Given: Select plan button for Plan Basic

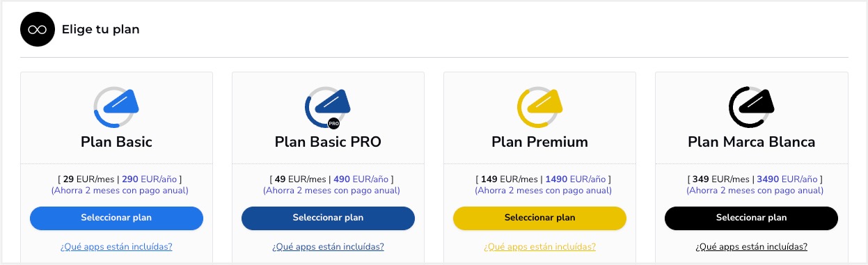Looking at the screenshot, I should [116, 218].
